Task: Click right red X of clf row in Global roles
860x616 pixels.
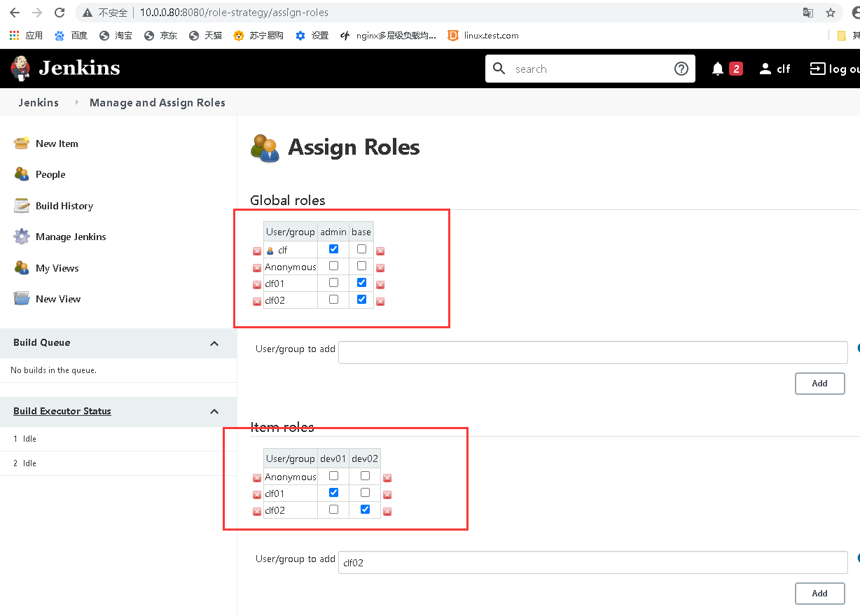Action: (380, 251)
